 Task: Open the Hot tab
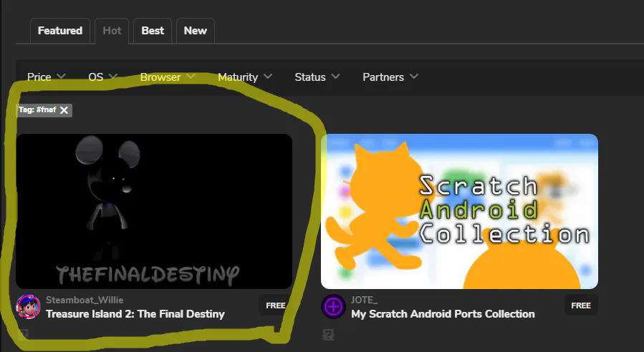click(x=112, y=31)
